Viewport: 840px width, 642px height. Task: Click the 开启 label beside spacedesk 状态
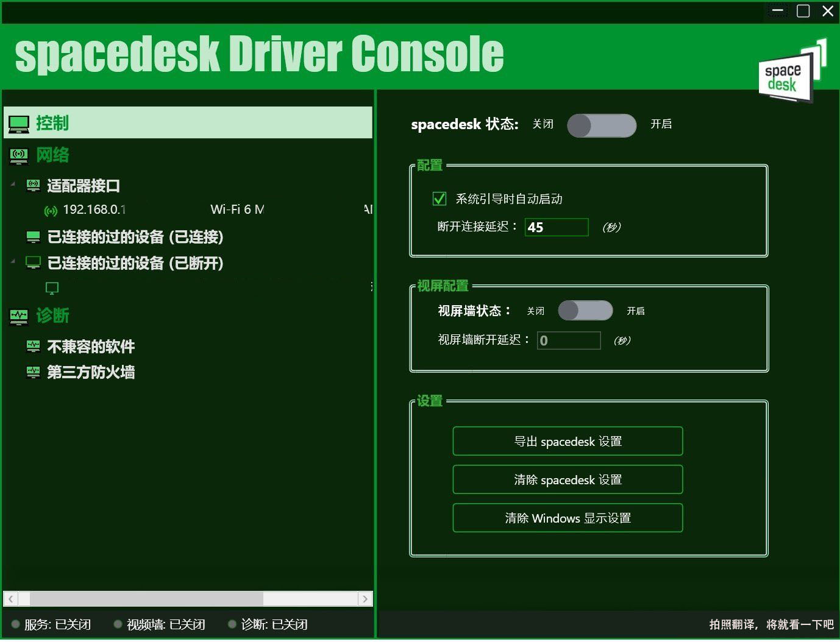[661, 124]
